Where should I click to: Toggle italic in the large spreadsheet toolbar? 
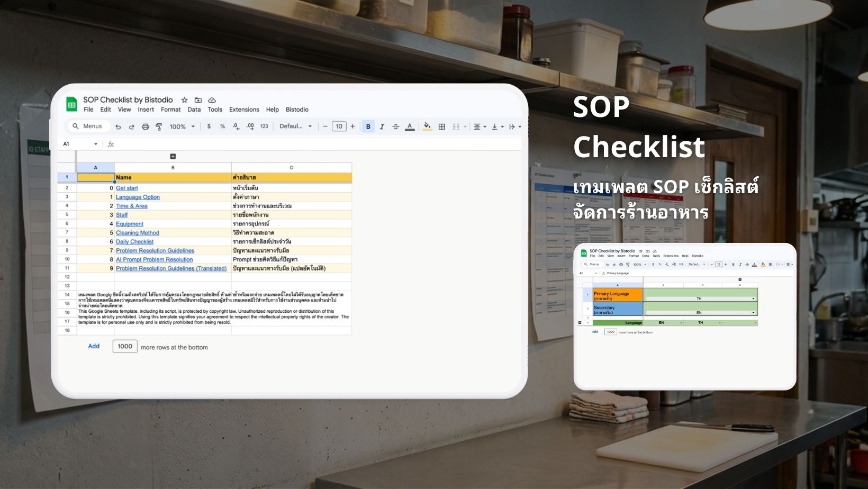coord(382,126)
